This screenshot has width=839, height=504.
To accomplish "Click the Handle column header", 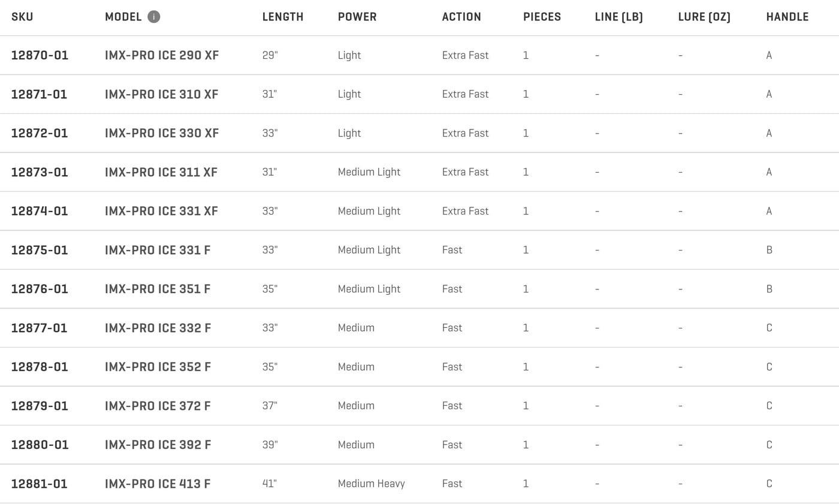I will point(787,17).
